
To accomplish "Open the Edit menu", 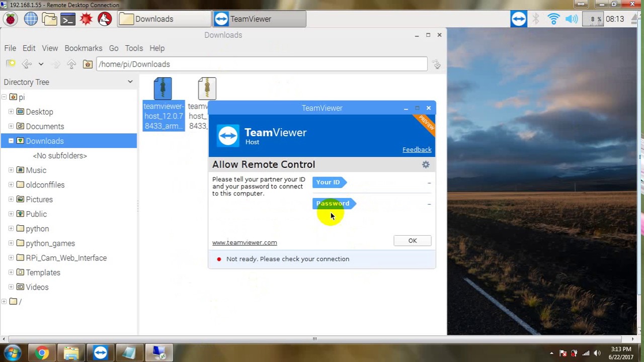I will pos(29,48).
